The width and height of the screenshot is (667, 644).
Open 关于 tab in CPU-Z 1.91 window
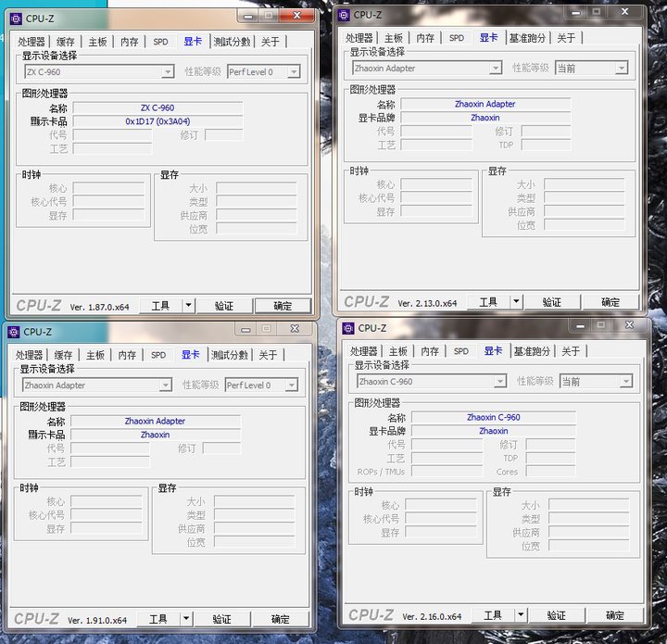click(268, 355)
